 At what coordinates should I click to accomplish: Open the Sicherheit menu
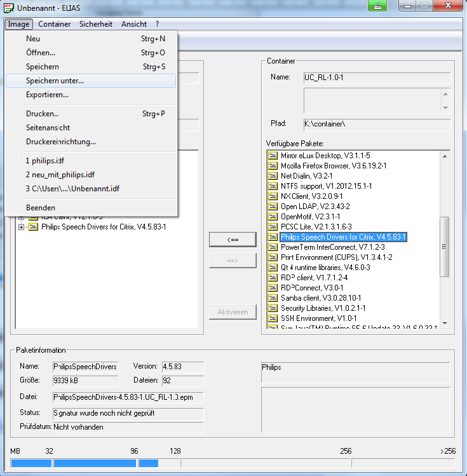96,24
